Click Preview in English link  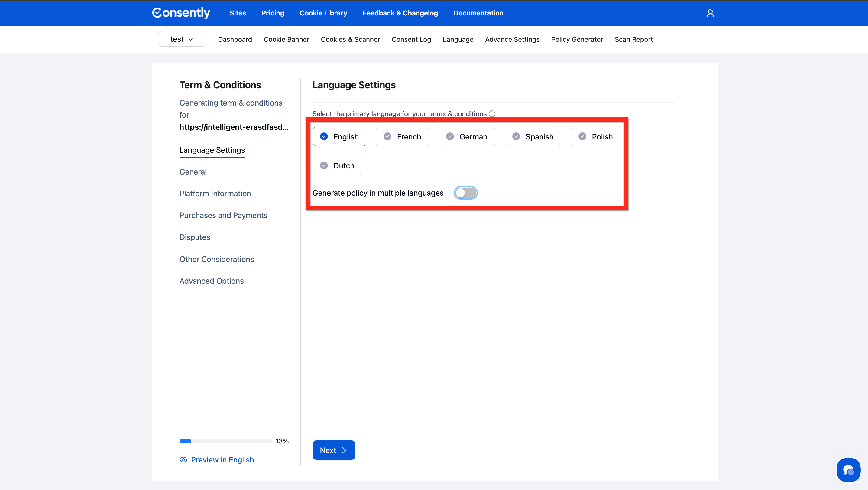point(222,460)
